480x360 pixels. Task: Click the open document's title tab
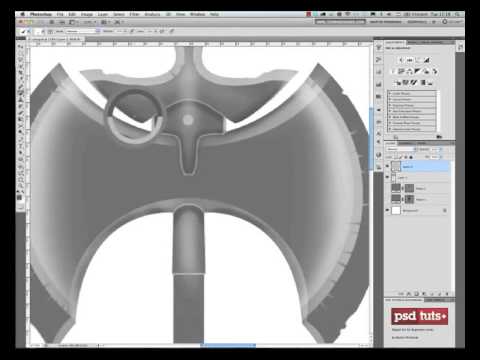click(x=56, y=39)
